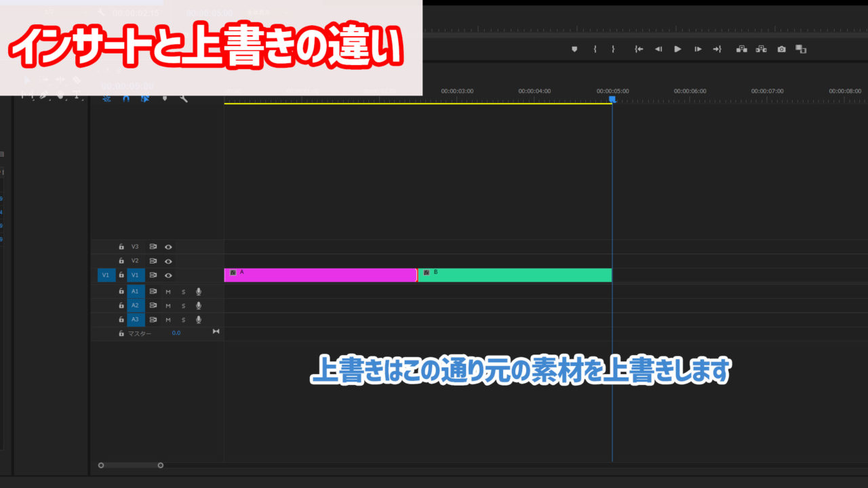Click the Lift button
This screenshot has height=488, width=868.
[x=741, y=49]
